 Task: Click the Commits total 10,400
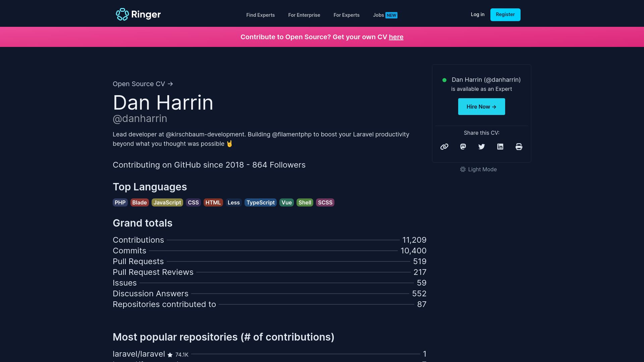414,251
